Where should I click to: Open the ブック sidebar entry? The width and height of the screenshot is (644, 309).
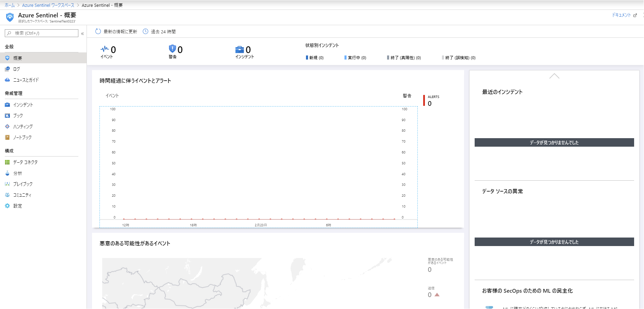(43, 116)
